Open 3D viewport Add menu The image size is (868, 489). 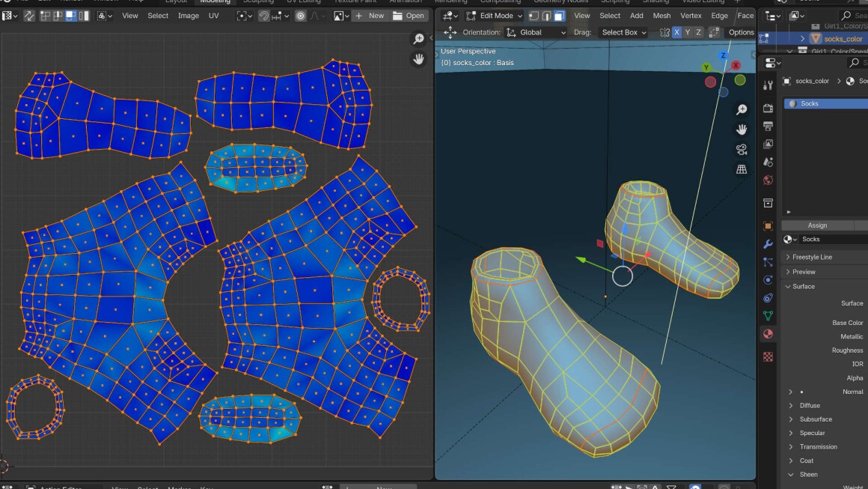point(637,16)
